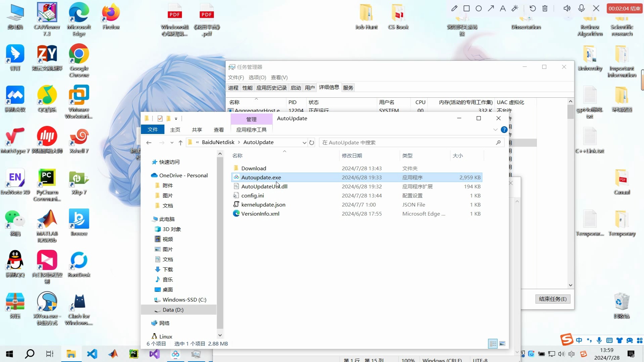Select the Firefox desktop icon
The image size is (644, 362).
(111, 17)
